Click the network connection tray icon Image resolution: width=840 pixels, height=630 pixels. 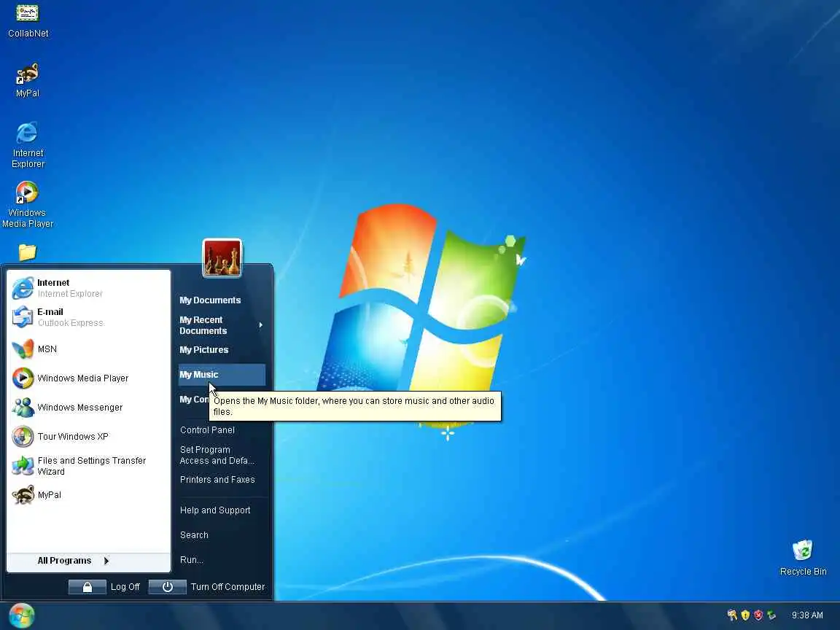[771, 615]
